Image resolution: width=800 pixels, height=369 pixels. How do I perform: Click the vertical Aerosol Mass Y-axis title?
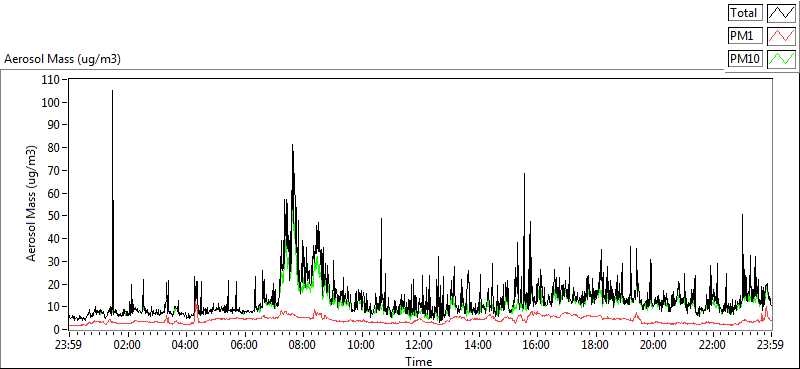(x=32, y=204)
